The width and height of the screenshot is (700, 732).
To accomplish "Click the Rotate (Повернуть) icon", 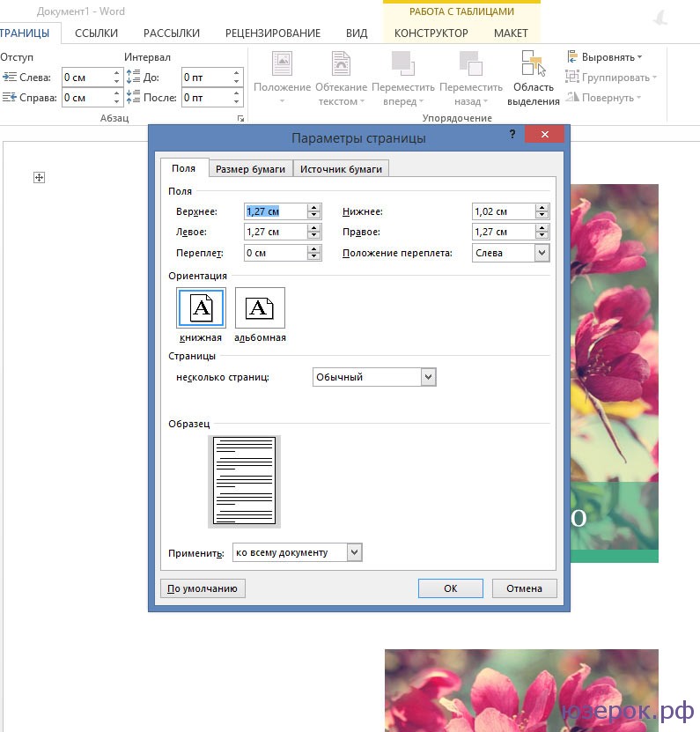I will coord(572,97).
